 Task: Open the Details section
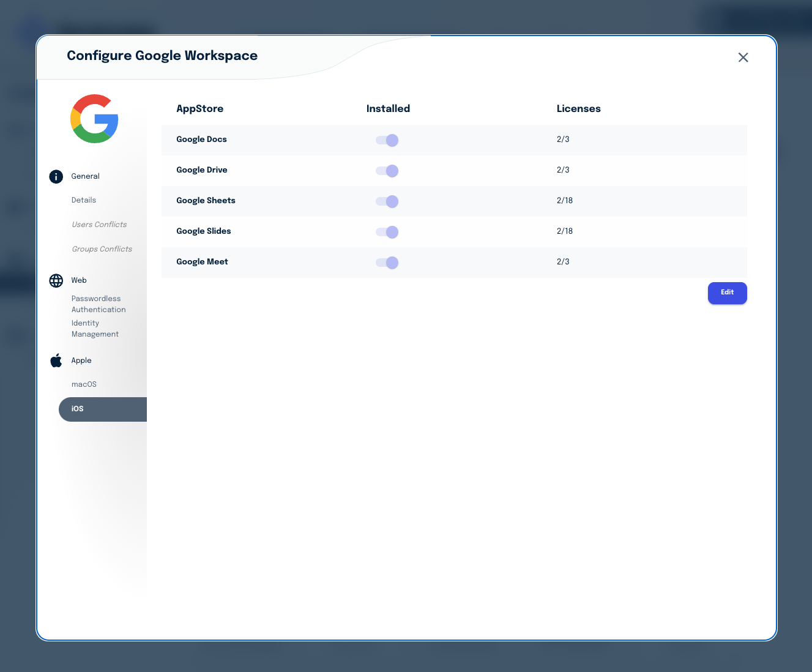84,200
